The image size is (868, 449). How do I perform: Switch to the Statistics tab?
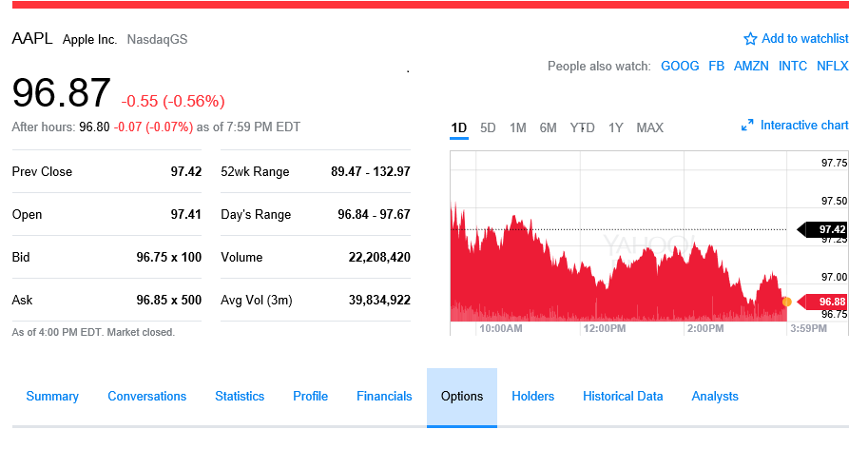(x=239, y=397)
